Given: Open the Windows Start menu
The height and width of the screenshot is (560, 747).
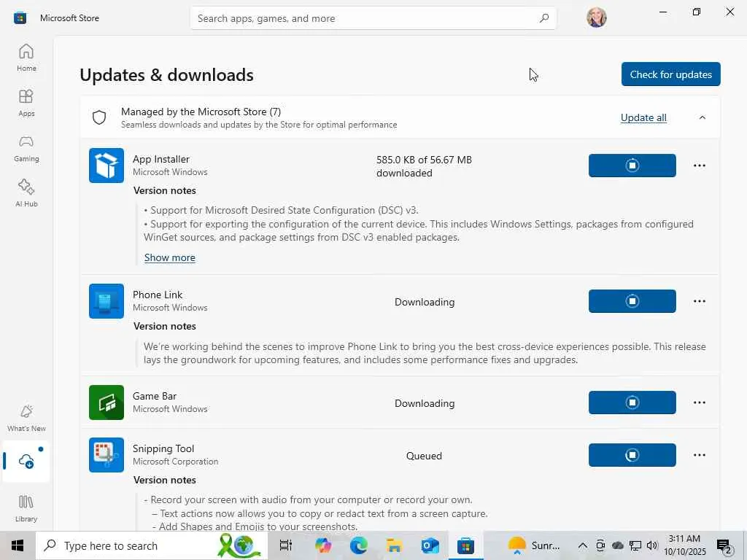Looking at the screenshot, I should click(18, 545).
